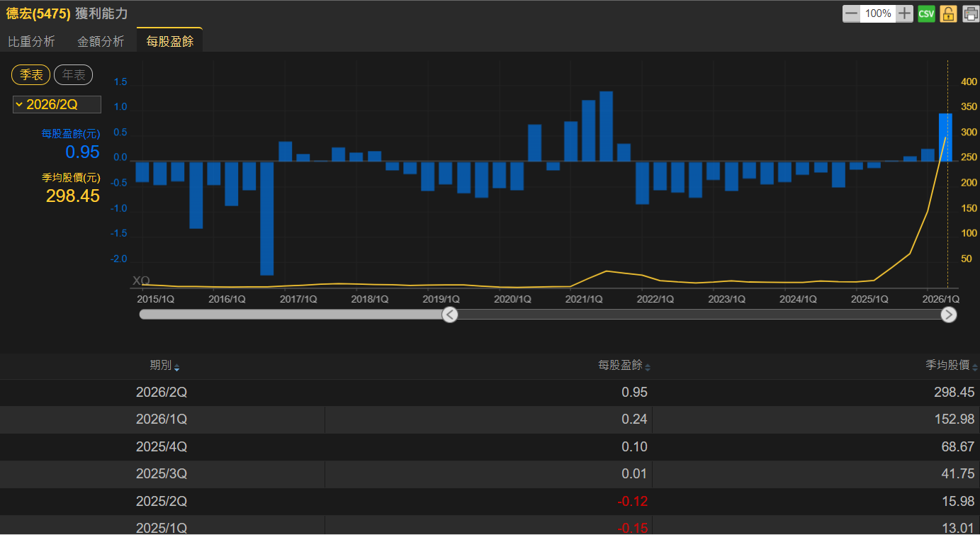Click the 2018/1Q label on chart axis
The image size is (980, 535).
[370, 299]
